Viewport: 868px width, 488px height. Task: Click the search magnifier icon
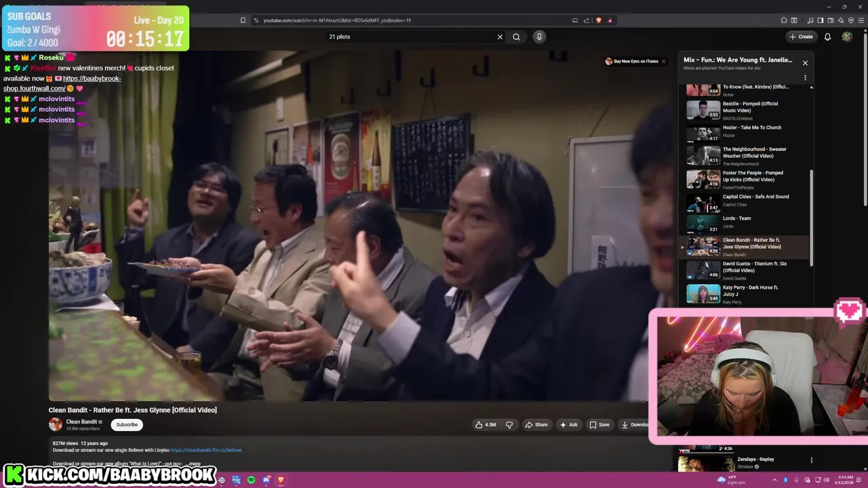(x=516, y=37)
